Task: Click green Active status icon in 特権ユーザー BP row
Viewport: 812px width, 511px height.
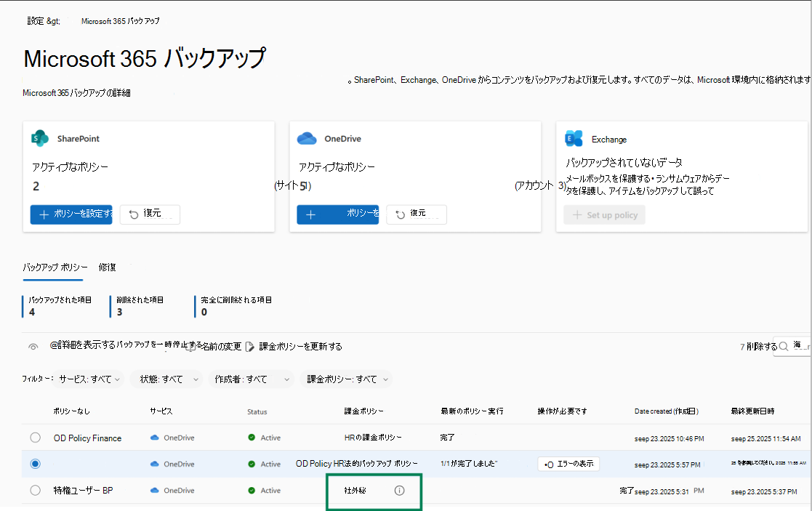Action: (252, 491)
